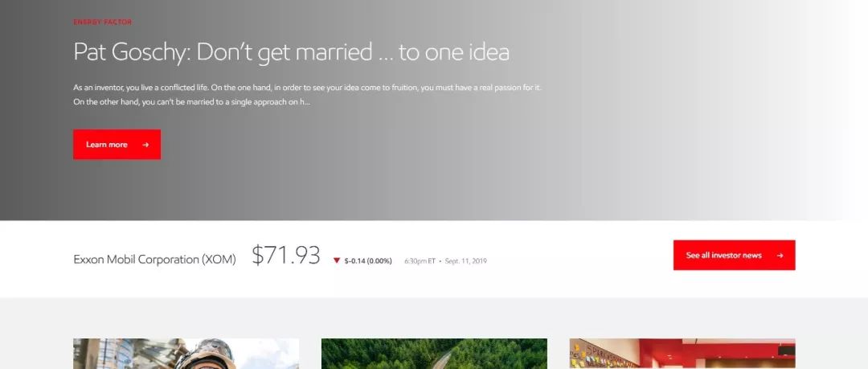868x369 pixels.
Task: Click the Sept. 11, 2019 date
Action: [466, 261]
